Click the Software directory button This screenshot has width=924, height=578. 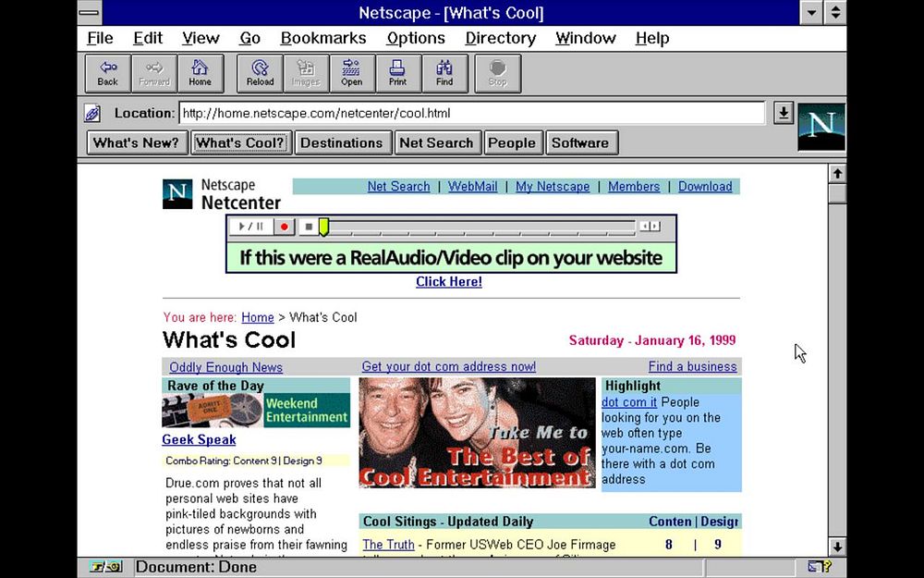point(580,142)
